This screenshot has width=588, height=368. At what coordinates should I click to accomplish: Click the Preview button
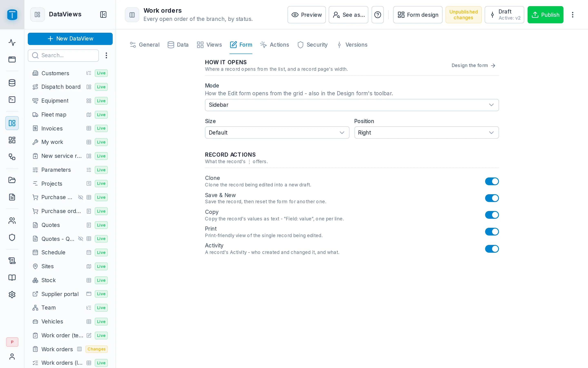pyautogui.click(x=306, y=15)
